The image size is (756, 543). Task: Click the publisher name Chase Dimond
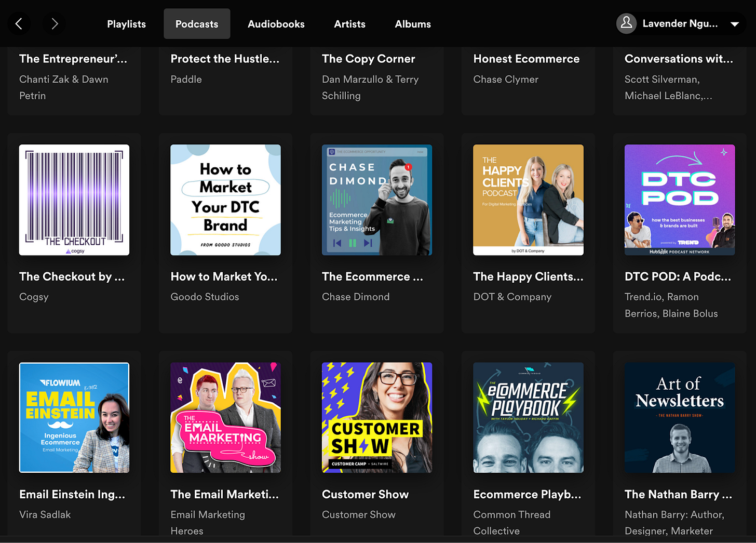[356, 297]
